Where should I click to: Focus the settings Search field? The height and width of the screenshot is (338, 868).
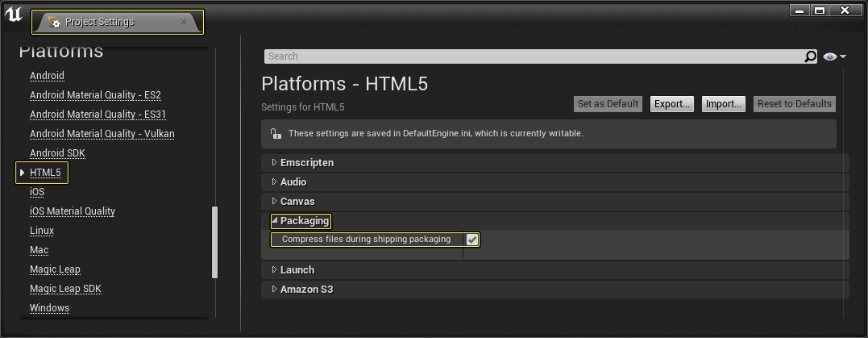pyautogui.click(x=534, y=56)
